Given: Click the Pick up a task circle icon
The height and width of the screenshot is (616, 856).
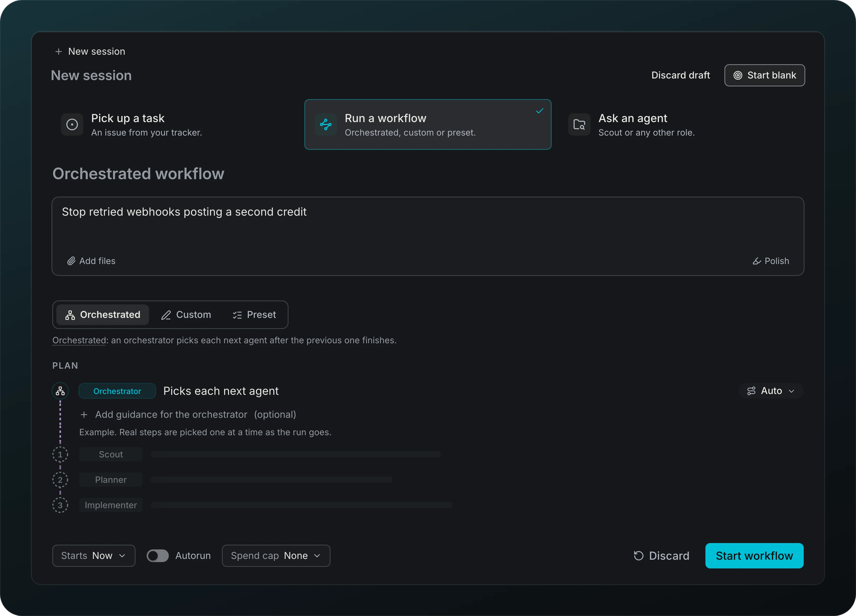Looking at the screenshot, I should [72, 124].
